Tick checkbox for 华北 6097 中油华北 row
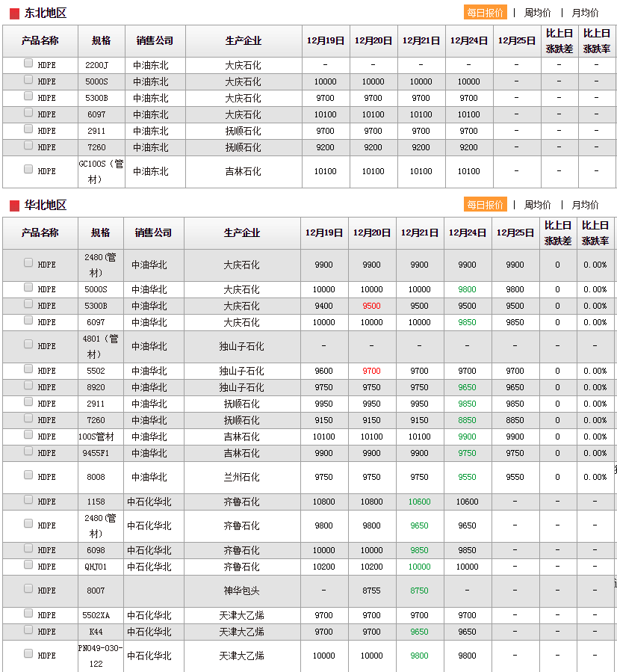The width and height of the screenshot is (617, 672). click(28, 320)
